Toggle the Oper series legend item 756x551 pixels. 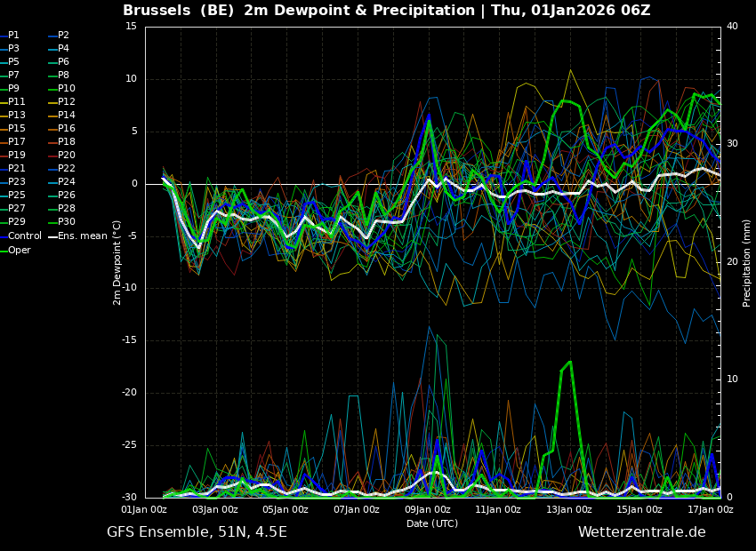click(15, 250)
